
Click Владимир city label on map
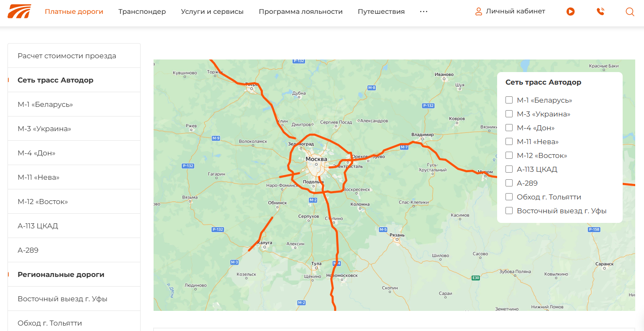tap(423, 135)
